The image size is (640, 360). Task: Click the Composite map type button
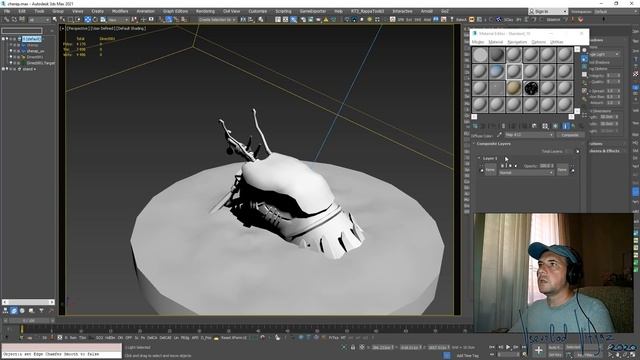tap(570, 135)
